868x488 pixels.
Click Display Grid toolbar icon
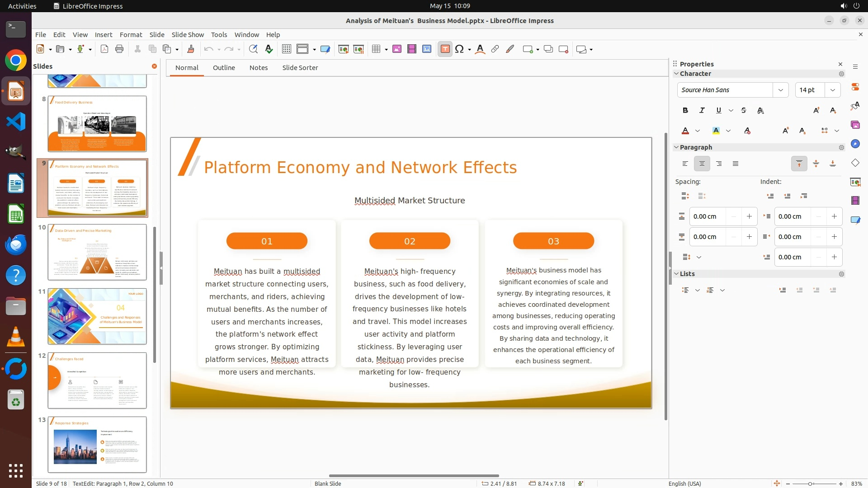(x=286, y=49)
